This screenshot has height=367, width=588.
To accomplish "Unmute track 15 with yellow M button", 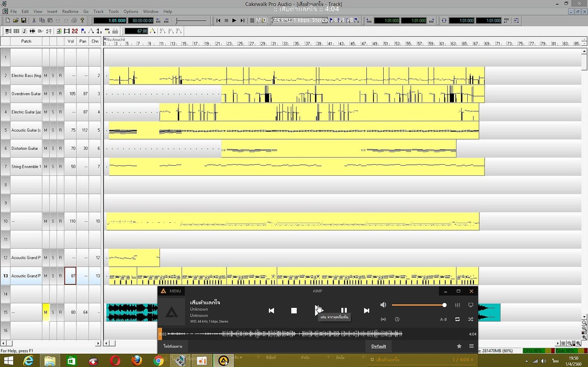I will [46, 312].
